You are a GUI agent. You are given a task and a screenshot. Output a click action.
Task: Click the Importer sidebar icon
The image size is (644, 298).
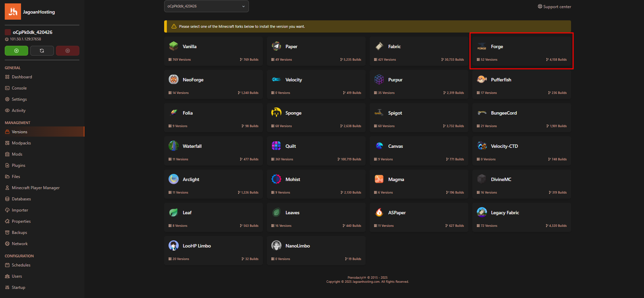click(x=7, y=210)
